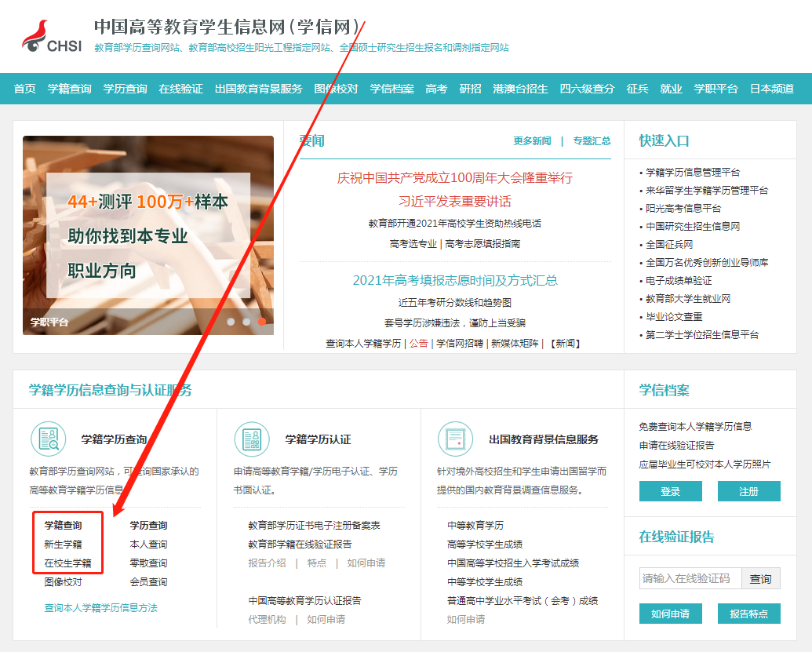Click the 报告特点 button
Screen dimensions: 812x652
[x=748, y=614]
